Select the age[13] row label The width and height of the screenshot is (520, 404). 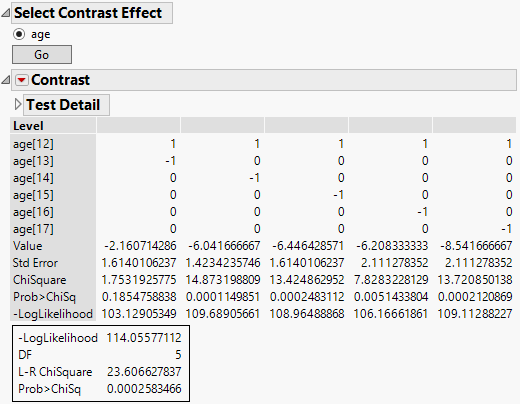pos(33,161)
